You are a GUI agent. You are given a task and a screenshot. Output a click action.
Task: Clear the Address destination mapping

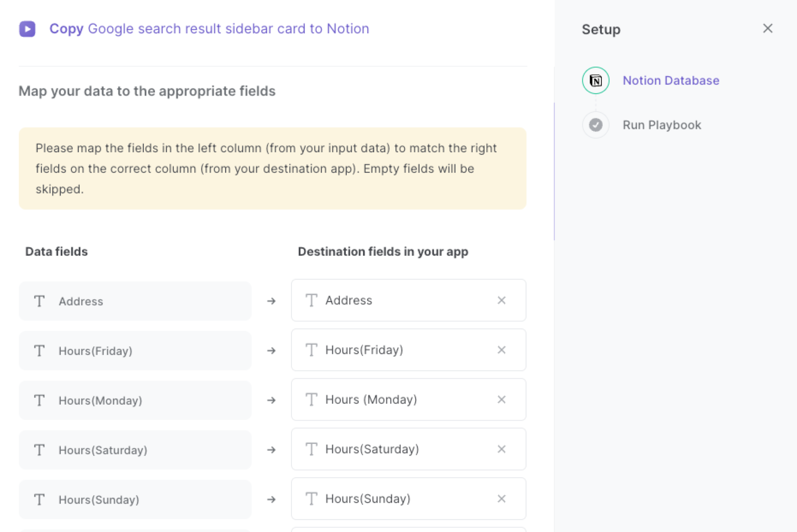click(502, 300)
